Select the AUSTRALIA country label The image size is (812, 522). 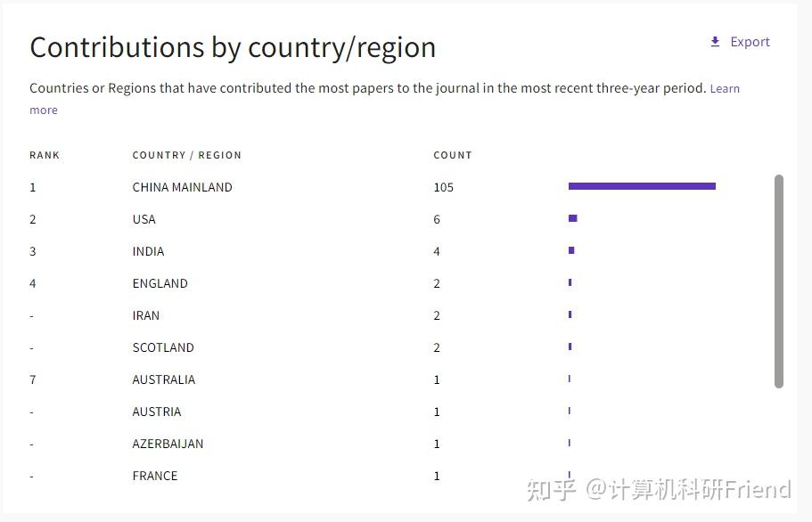[164, 379]
